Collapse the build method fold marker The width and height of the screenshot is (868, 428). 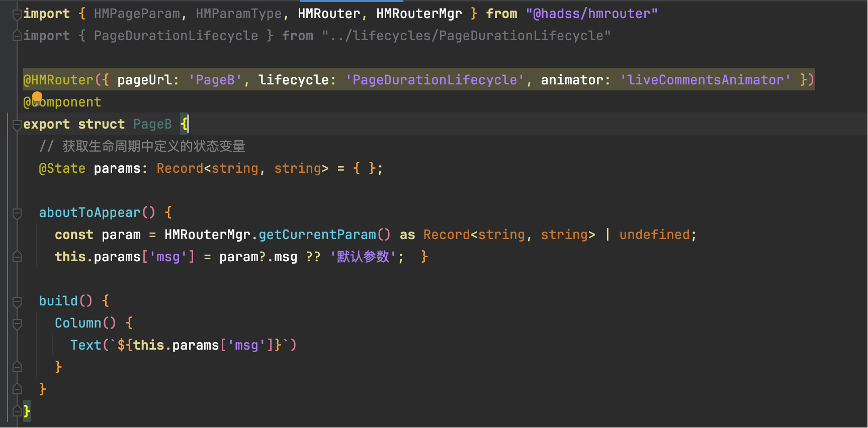click(x=17, y=301)
